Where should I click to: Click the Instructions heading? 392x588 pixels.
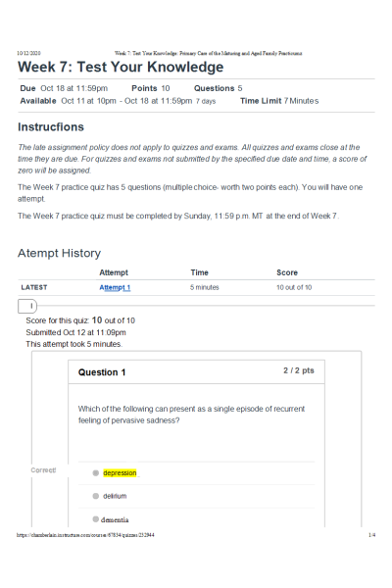(51, 127)
